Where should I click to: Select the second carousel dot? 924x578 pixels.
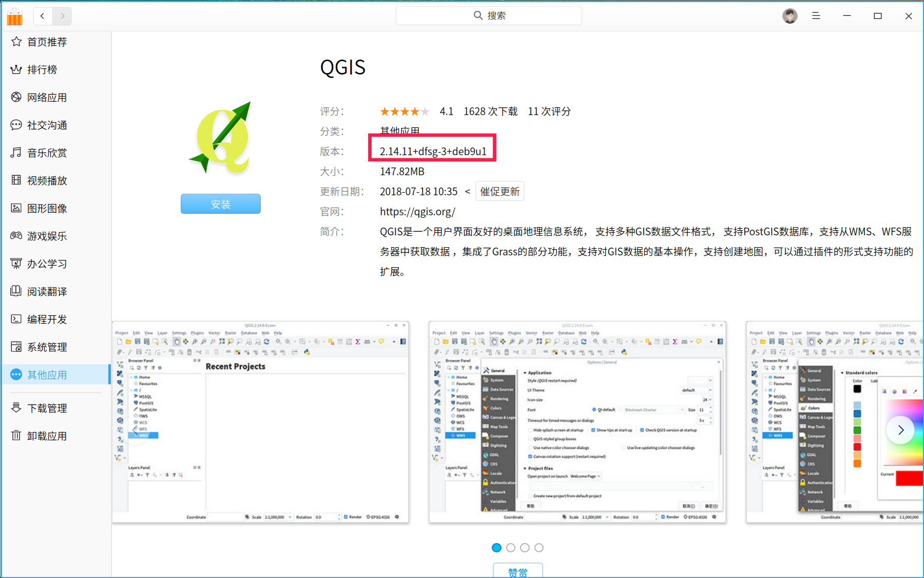coord(511,547)
